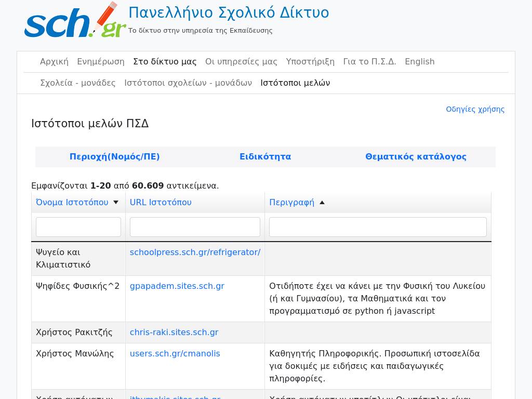Click the Περιγραφή column header
The width and height of the screenshot is (532, 399).
[292, 202]
